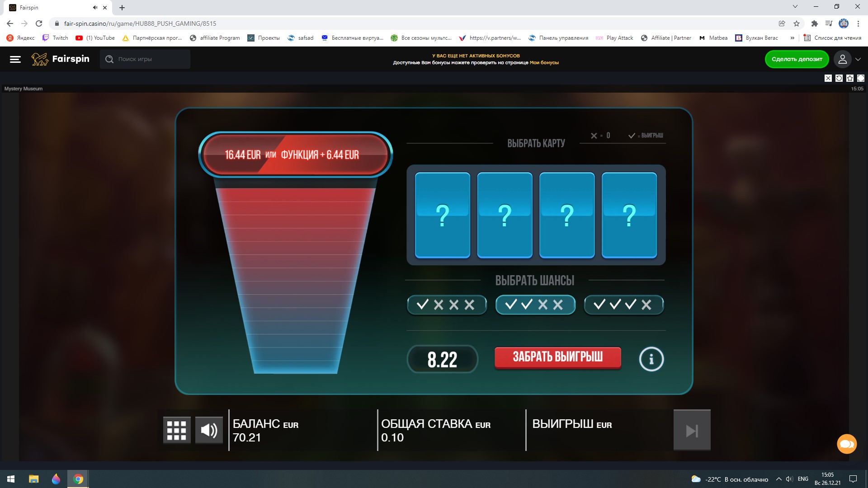The image size is (868, 488).
Task: Open the live chat support bubble
Action: [846, 444]
